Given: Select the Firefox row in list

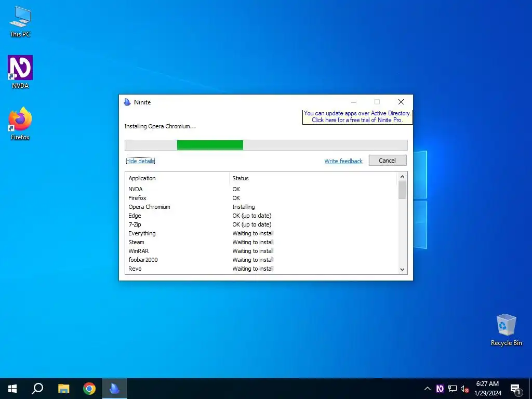Looking at the screenshot, I should (x=261, y=198).
